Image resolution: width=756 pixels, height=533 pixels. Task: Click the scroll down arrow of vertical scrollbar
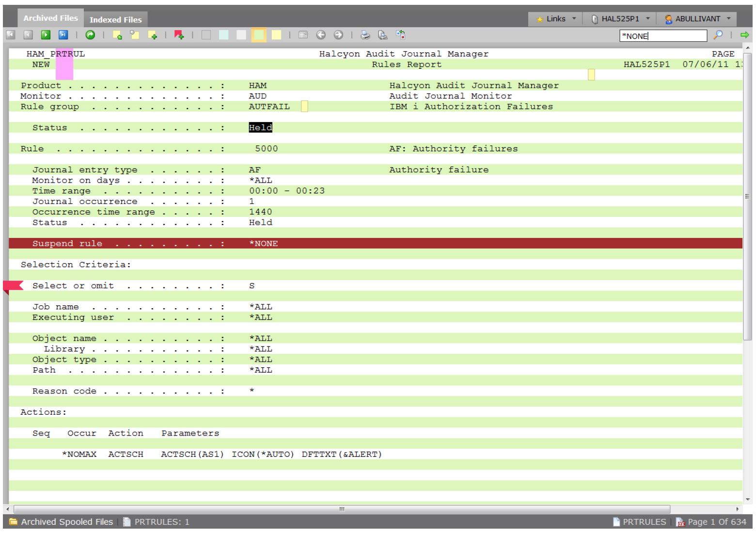[x=748, y=500]
